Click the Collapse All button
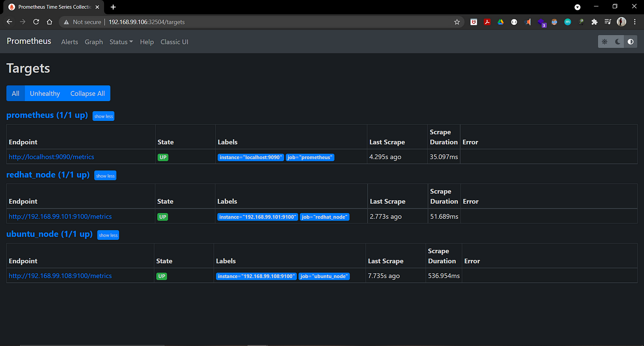 (x=87, y=93)
